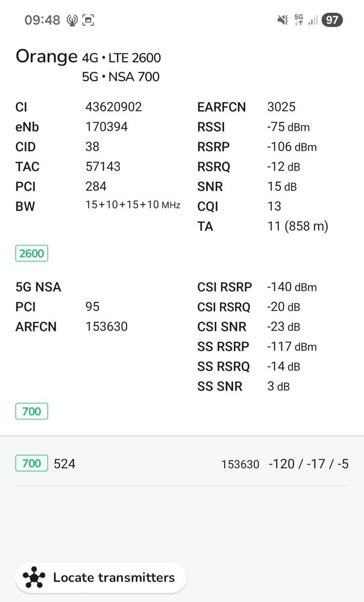Tap the 5G data indicator icon
The image size is (364, 602).
click(299, 20)
